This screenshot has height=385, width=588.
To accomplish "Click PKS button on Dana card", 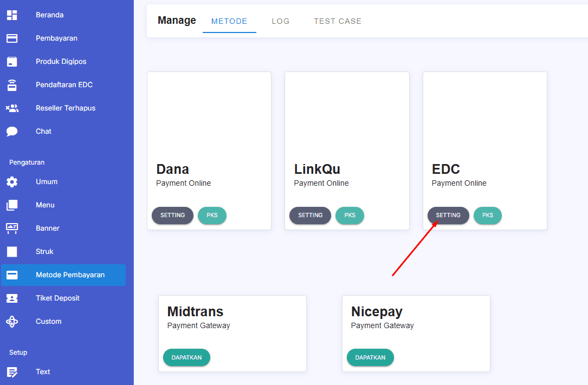I will click(x=212, y=216).
